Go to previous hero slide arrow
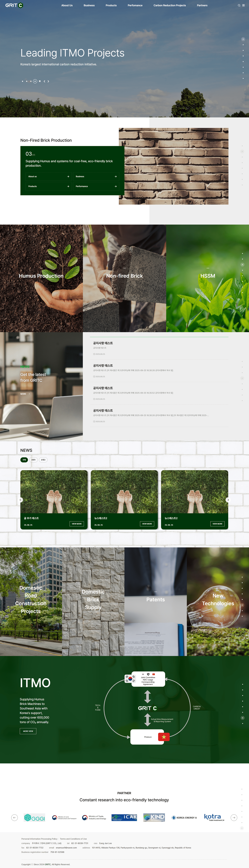249x868 pixels. [44, 81]
